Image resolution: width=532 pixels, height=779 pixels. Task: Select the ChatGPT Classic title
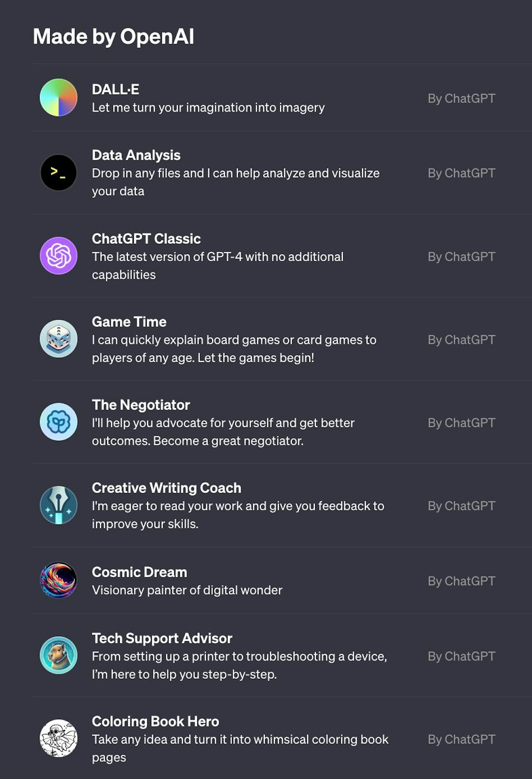[x=146, y=239]
